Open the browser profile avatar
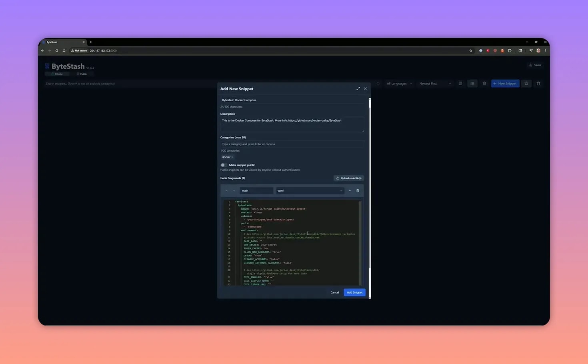The image size is (588, 364). click(538, 51)
